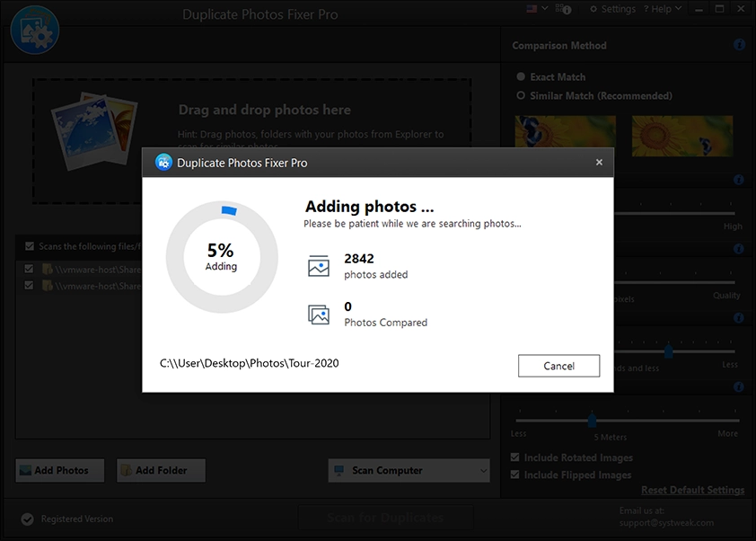Click left sunflower sample thumbnail

(x=565, y=136)
